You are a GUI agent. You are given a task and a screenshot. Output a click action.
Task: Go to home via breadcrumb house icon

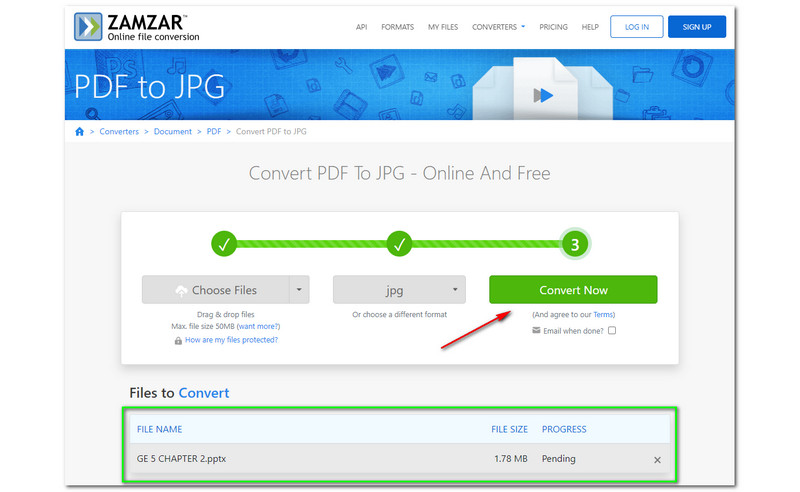(80, 131)
